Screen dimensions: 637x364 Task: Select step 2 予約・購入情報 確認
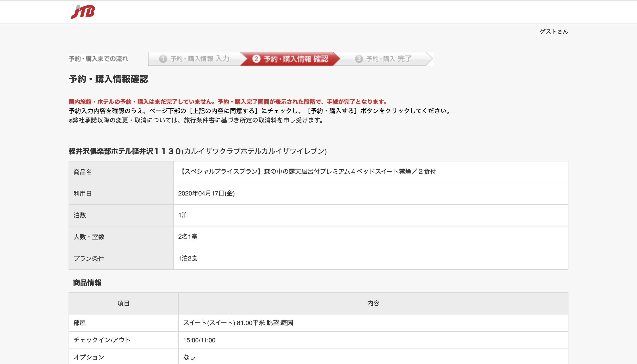(x=290, y=59)
